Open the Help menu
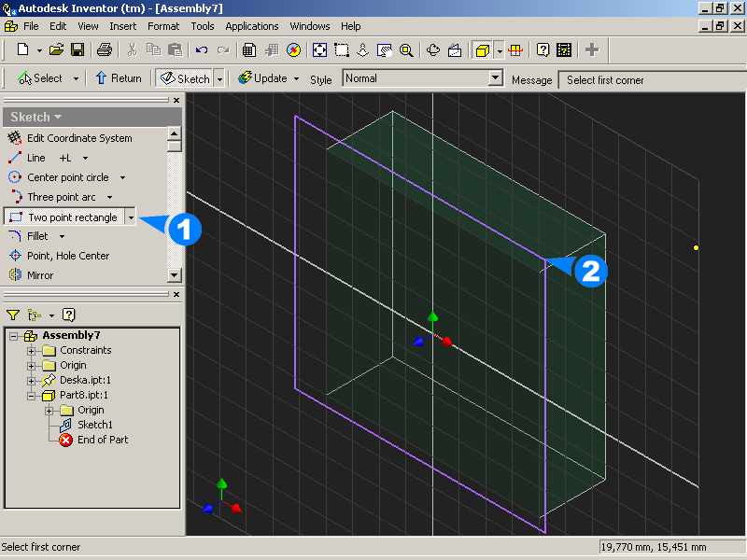Viewport: 747px width, 560px height. point(351,26)
